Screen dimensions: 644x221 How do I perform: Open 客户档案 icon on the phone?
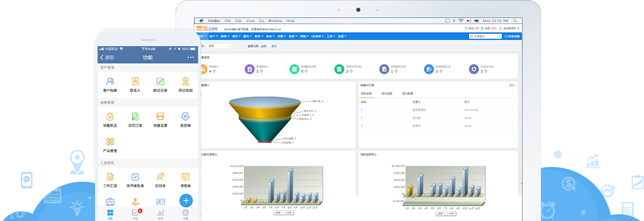coord(110,81)
